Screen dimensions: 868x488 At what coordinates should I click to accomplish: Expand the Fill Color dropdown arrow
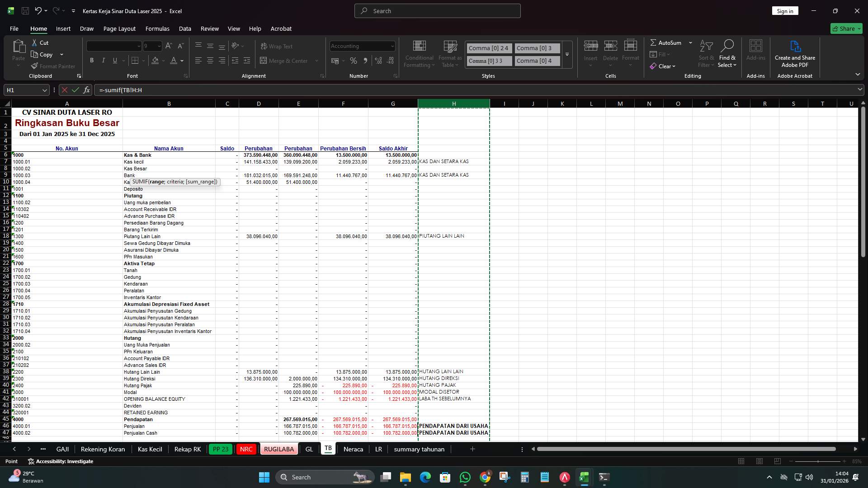point(163,60)
